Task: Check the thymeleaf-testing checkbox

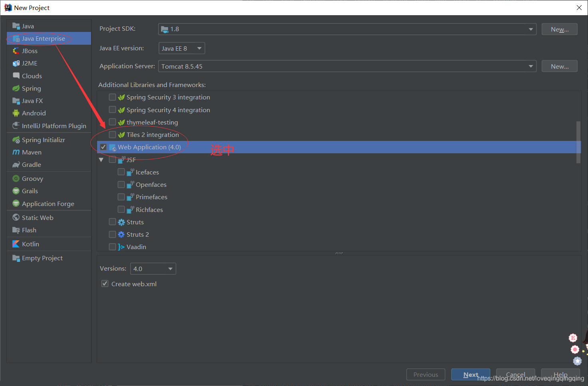Action: click(x=113, y=122)
